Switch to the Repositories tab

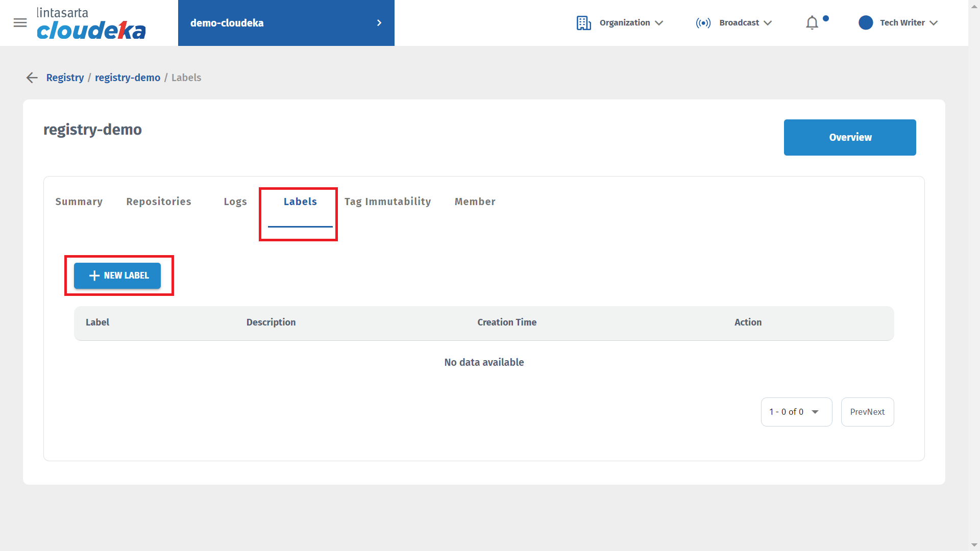[x=159, y=202]
